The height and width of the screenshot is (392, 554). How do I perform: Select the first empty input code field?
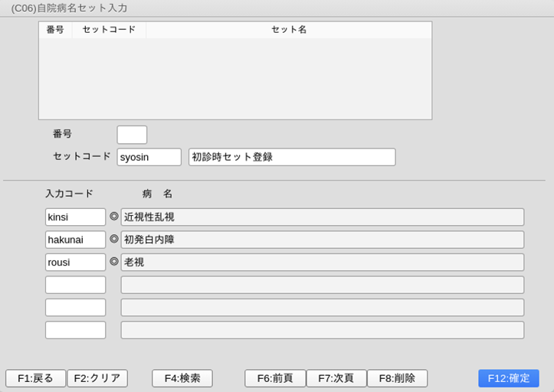pos(75,285)
